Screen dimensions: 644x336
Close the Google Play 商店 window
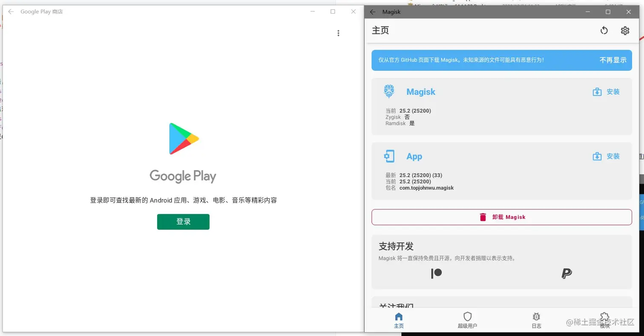click(353, 12)
